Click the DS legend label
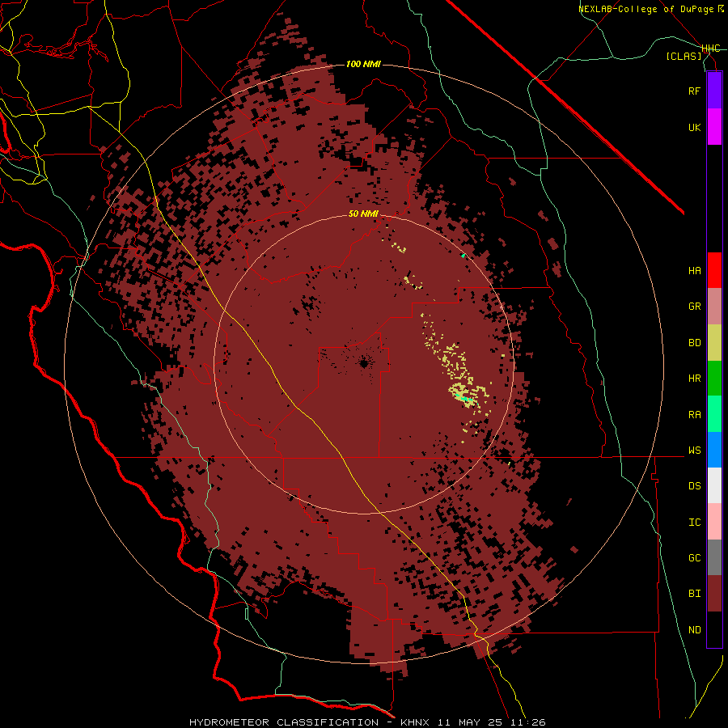This screenshot has height=728, width=728. click(694, 486)
